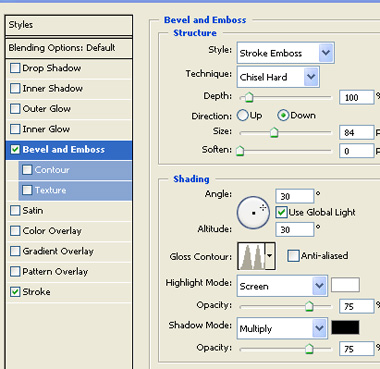The image size is (380, 369).
Task: Click the Shadow Opacity slider handle
Action: click(310, 349)
